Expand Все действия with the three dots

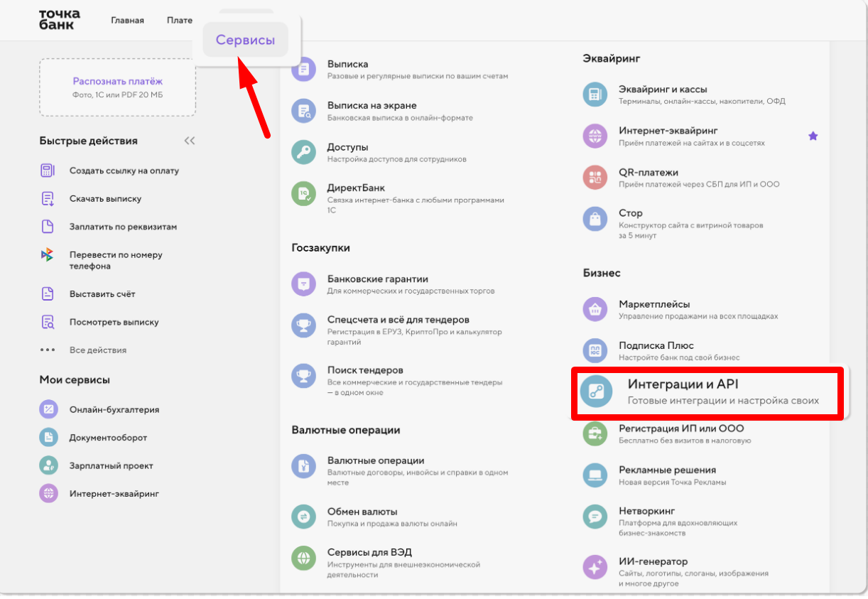48,350
